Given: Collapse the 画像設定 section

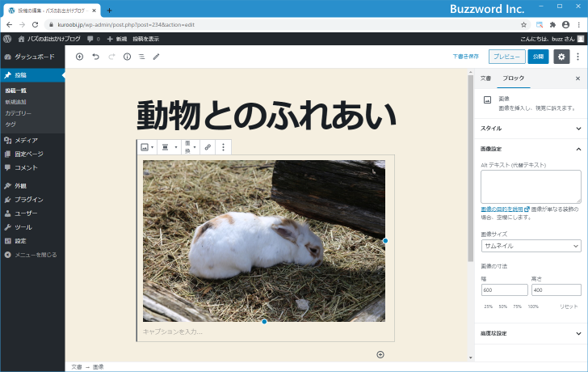Looking at the screenshot, I should (531, 149).
